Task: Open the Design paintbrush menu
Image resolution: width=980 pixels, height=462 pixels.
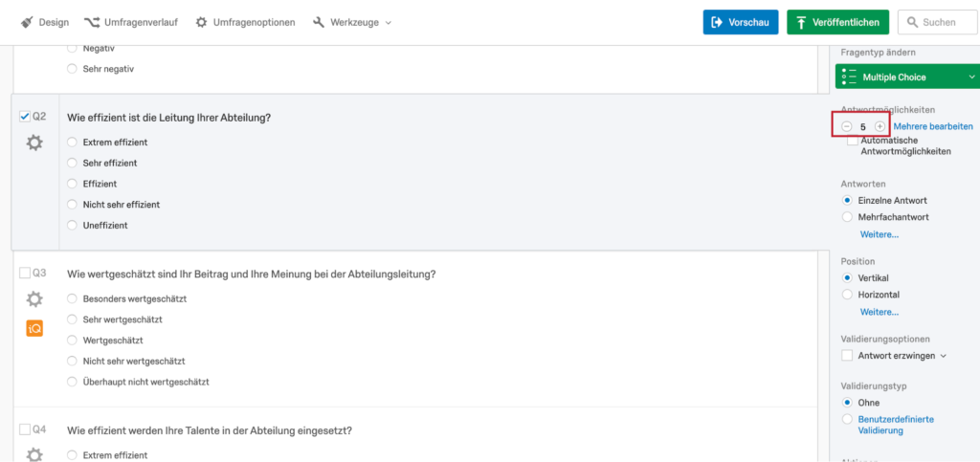Action: coord(44,22)
